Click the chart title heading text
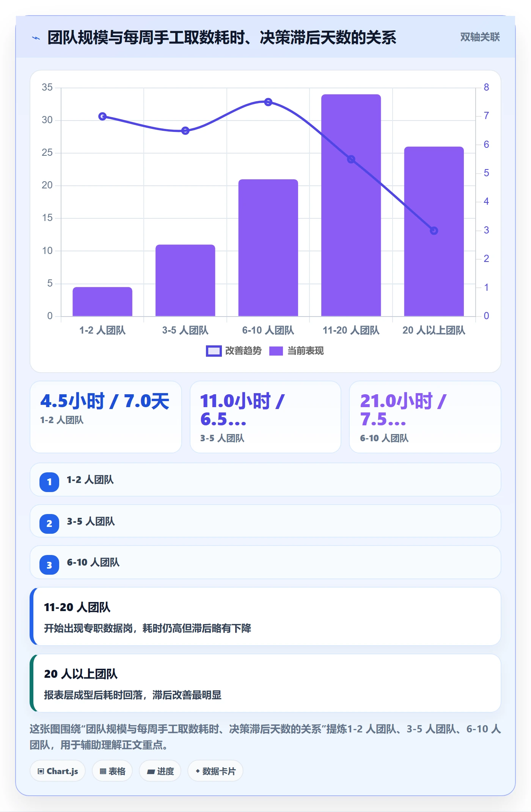Image resolution: width=531 pixels, height=812 pixels. point(222,38)
